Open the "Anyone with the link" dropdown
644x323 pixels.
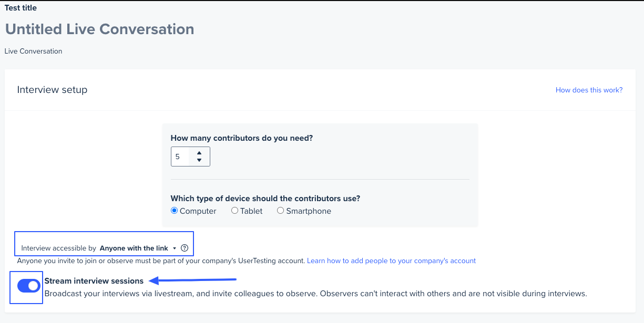click(134, 248)
